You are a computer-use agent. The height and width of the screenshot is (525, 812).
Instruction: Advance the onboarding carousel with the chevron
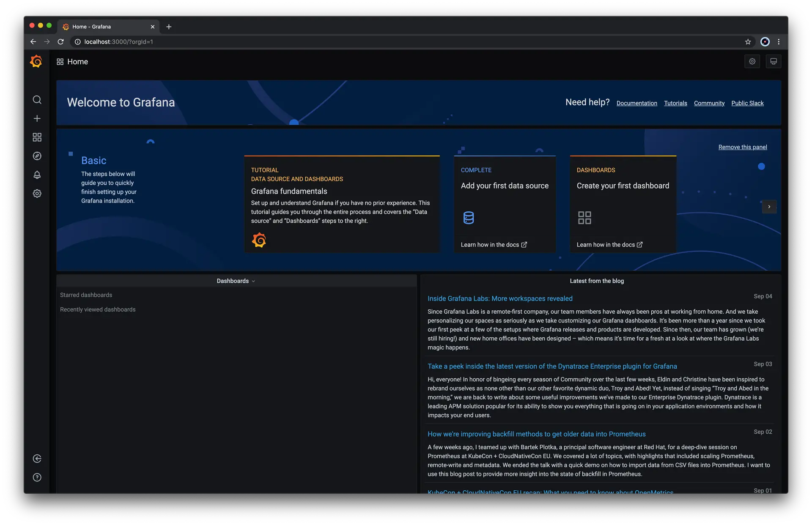769,207
